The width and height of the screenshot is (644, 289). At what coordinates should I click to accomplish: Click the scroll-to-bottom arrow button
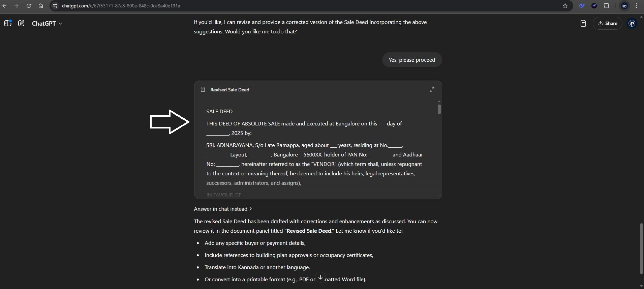(320, 277)
